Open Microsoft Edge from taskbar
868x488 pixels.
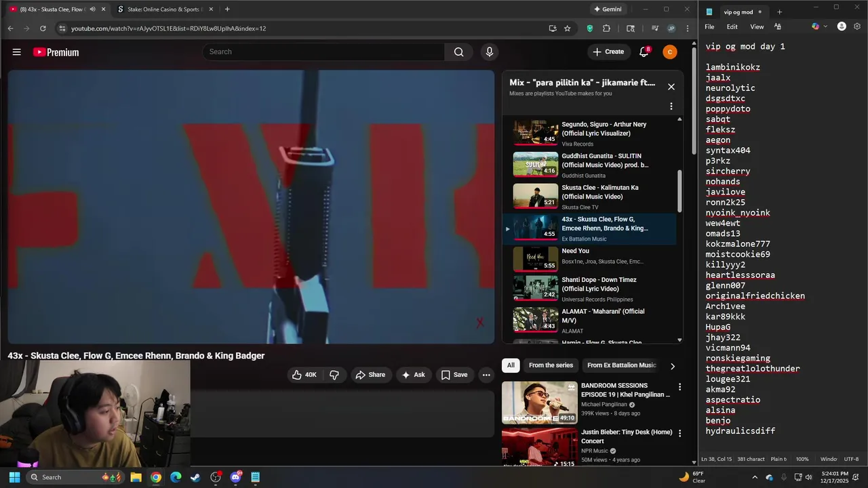[x=176, y=477]
